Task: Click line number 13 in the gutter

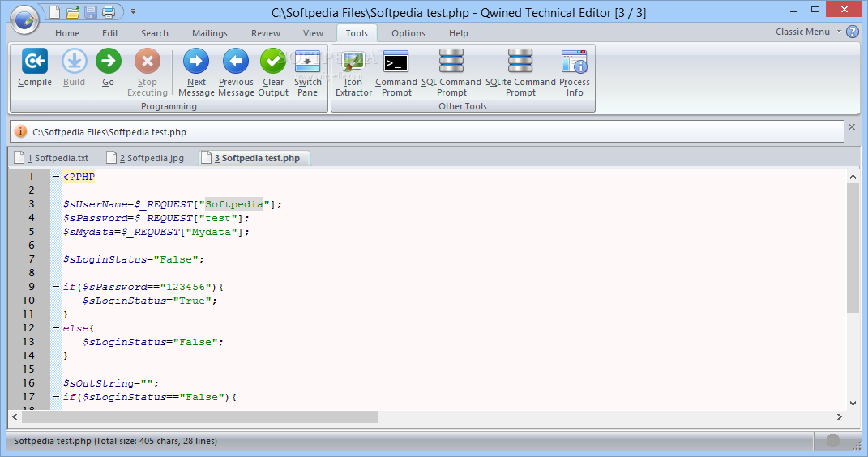Action: [x=28, y=342]
